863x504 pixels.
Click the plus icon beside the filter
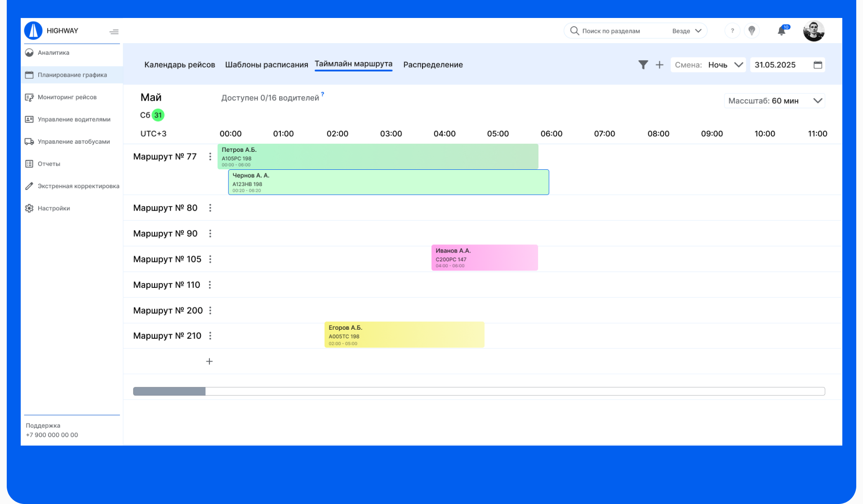click(659, 65)
